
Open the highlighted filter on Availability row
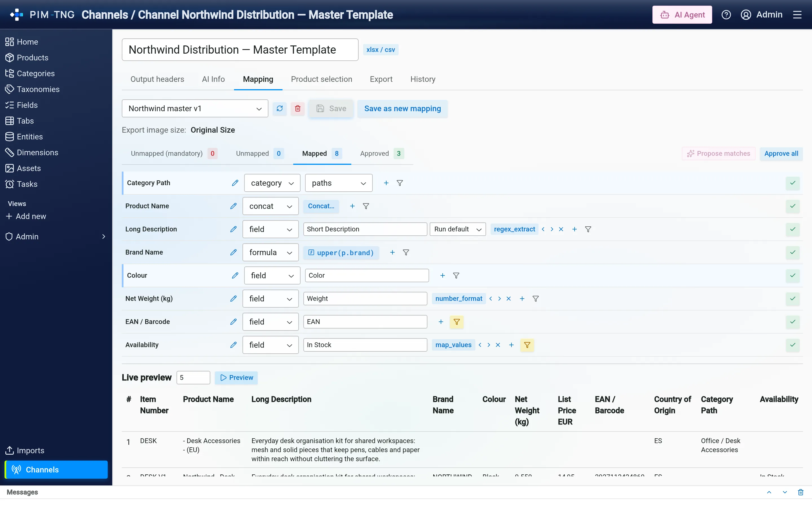(x=527, y=345)
